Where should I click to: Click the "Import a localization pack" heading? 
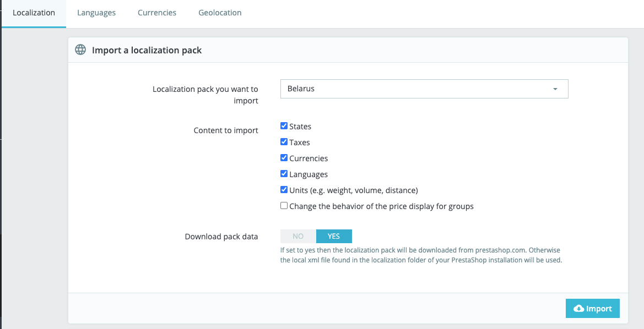(147, 50)
